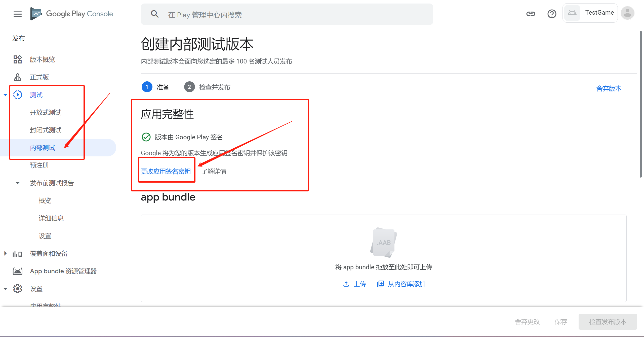Image resolution: width=644 pixels, height=337 pixels.
Task: Click the green signed checkmark icon
Action: [x=146, y=137]
